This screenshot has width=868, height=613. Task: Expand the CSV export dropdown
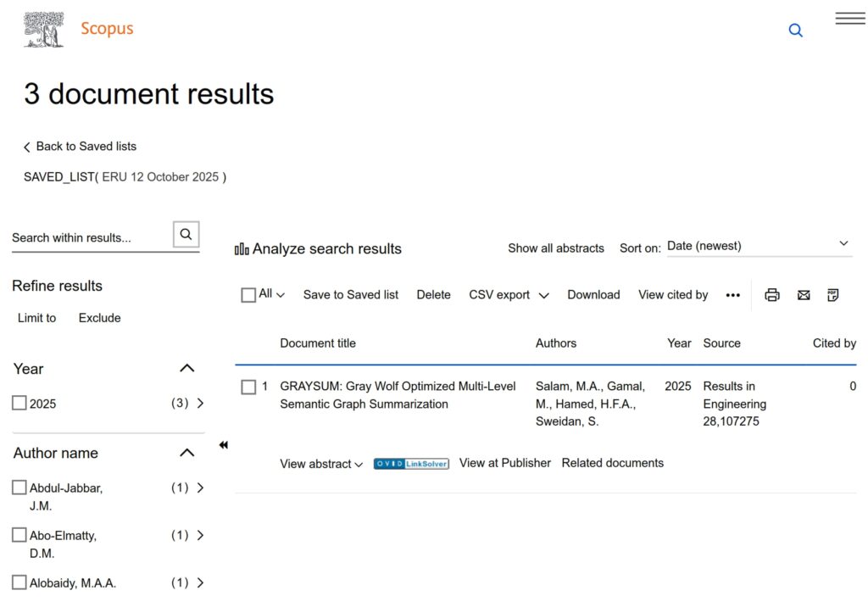[509, 295]
